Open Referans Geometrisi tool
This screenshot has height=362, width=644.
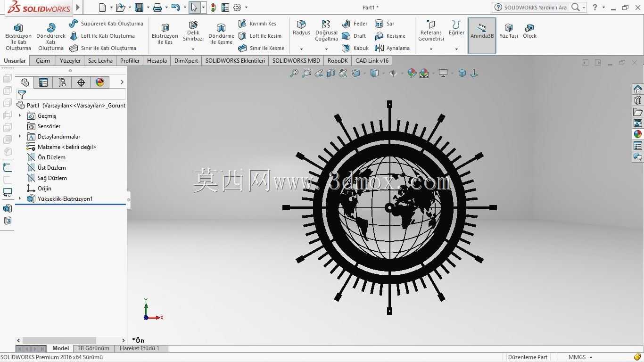(431, 31)
